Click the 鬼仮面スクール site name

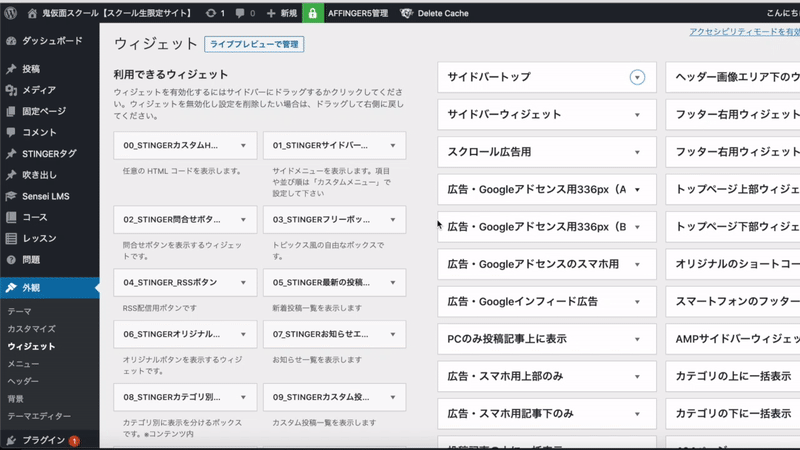coord(116,13)
